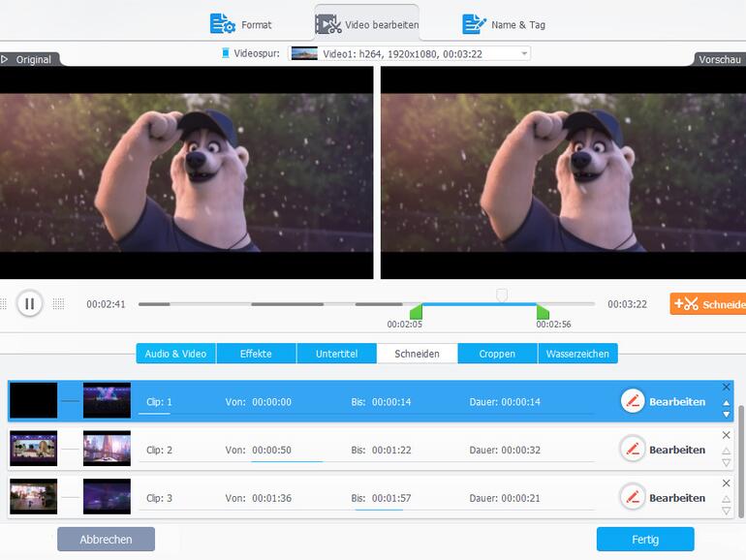Remove Clip 2 with its X icon

point(726,435)
